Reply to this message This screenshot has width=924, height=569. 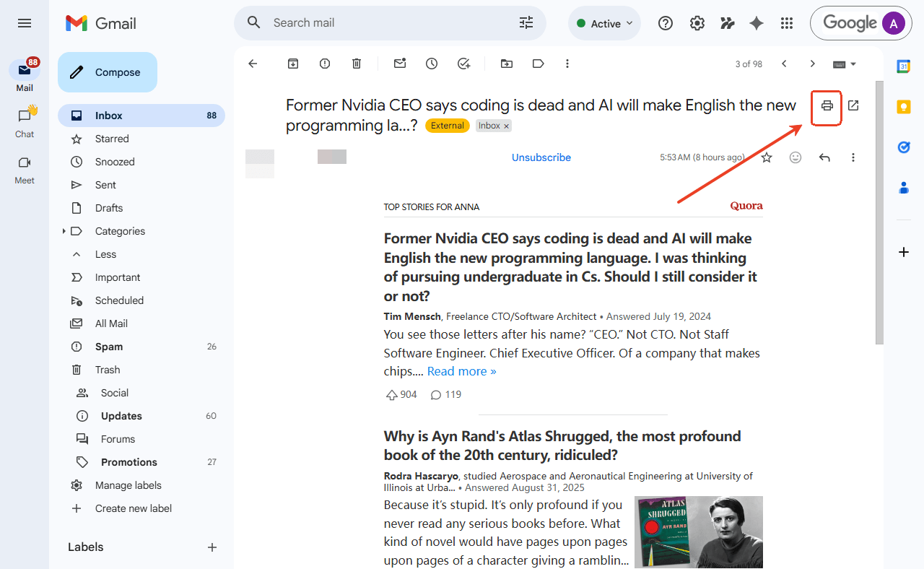824,157
